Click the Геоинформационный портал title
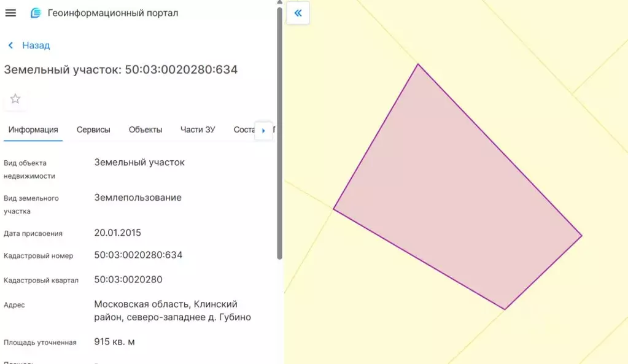This screenshot has width=628, height=364. click(113, 13)
